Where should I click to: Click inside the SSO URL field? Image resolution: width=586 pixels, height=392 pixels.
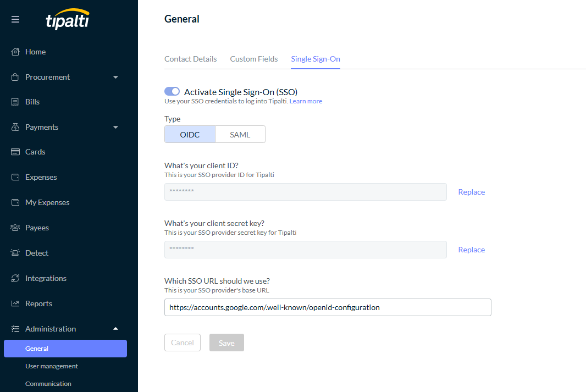(327, 307)
